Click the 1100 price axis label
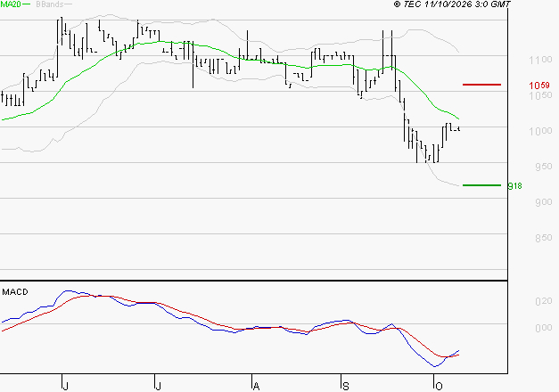Screen dimensions: 559x392 click(541, 60)
